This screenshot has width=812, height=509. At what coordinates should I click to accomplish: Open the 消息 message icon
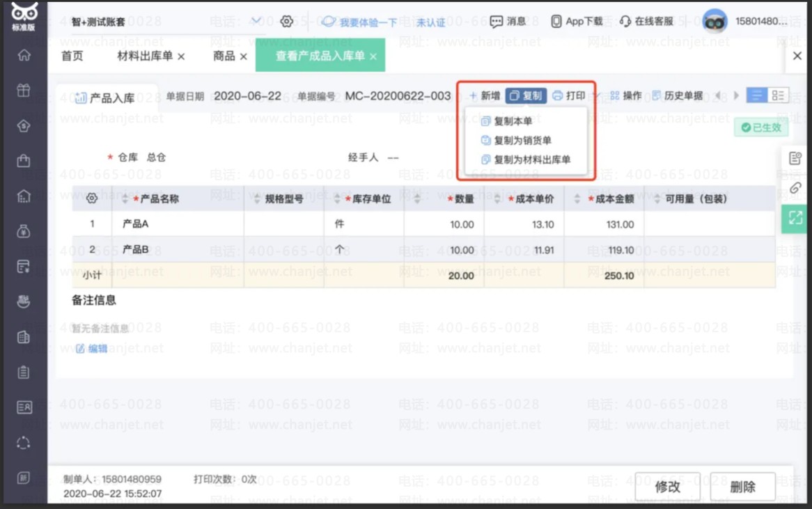(x=508, y=22)
